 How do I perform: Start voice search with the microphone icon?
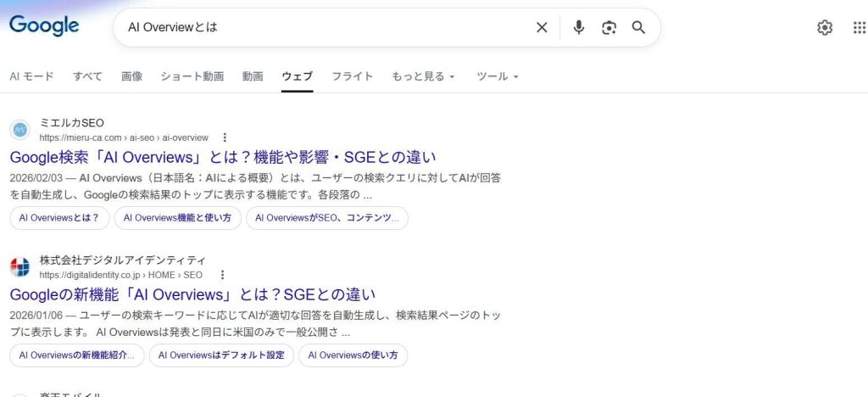(x=579, y=28)
